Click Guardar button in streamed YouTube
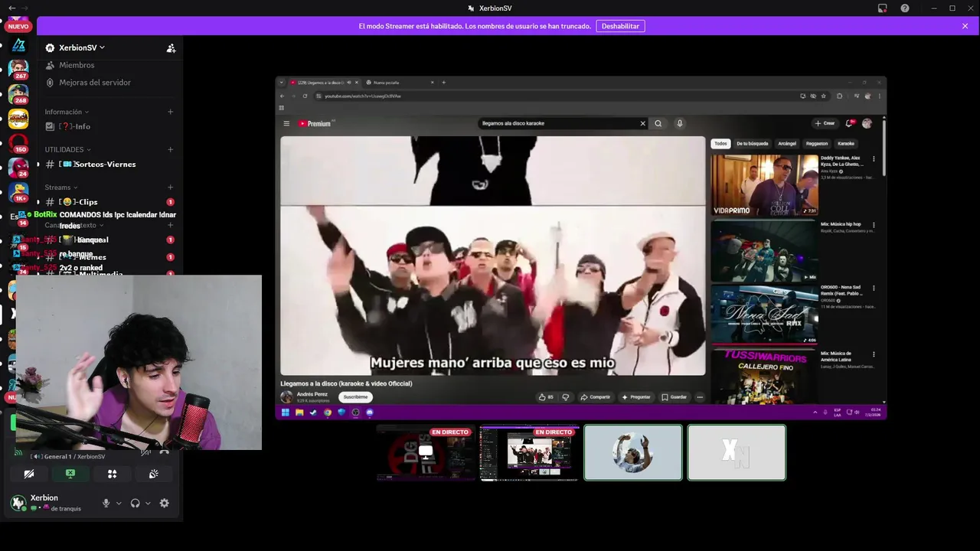The height and width of the screenshot is (551, 980). click(x=674, y=397)
